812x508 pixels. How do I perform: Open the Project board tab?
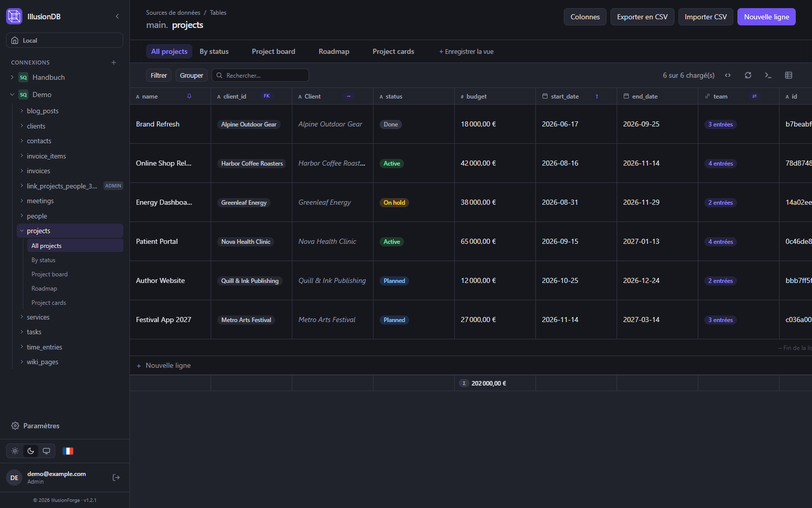tap(274, 51)
